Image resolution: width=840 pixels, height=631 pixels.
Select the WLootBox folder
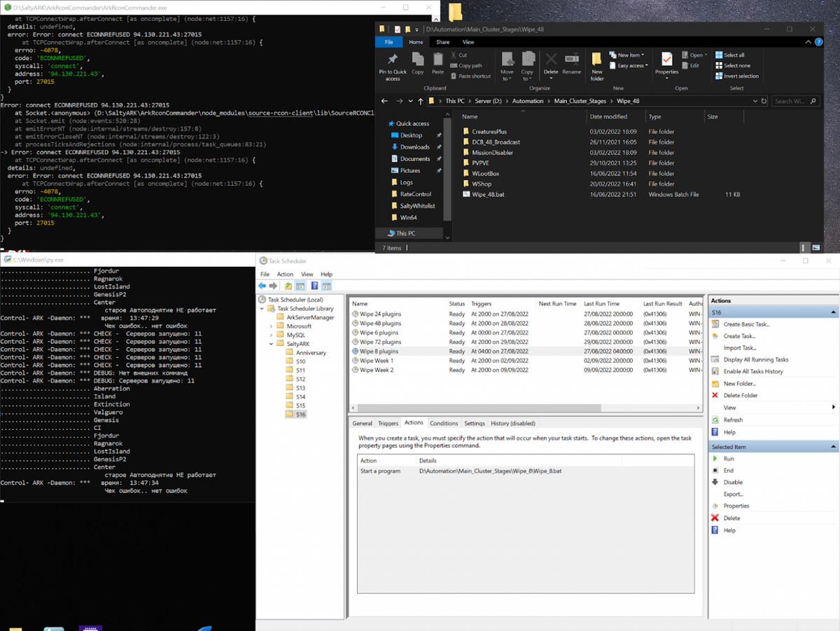point(485,173)
